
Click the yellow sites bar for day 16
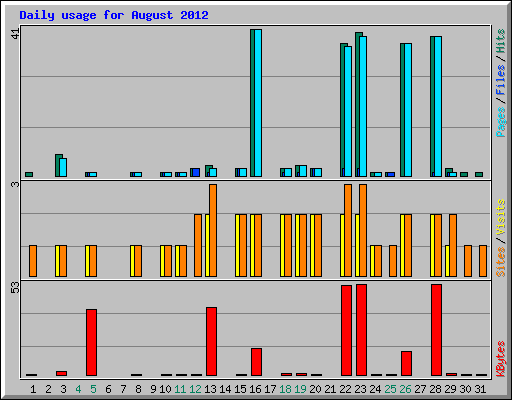click(x=253, y=245)
